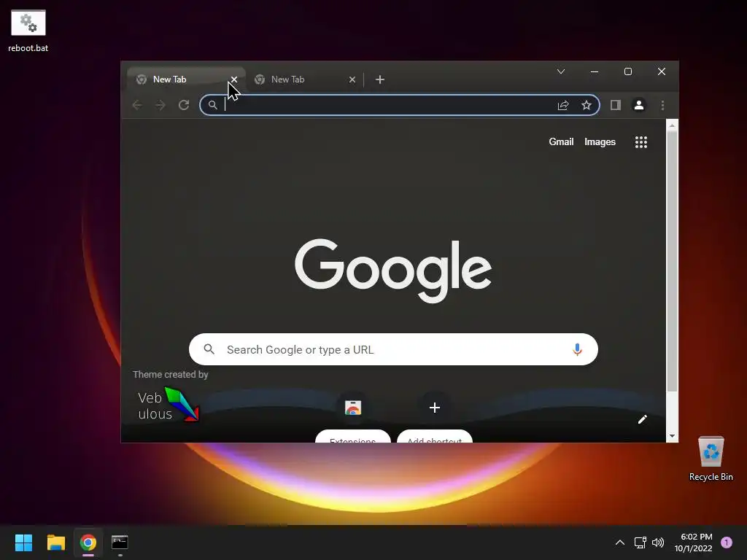Click the Google logo
Viewport: 747px width, 560px height.
(393, 270)
